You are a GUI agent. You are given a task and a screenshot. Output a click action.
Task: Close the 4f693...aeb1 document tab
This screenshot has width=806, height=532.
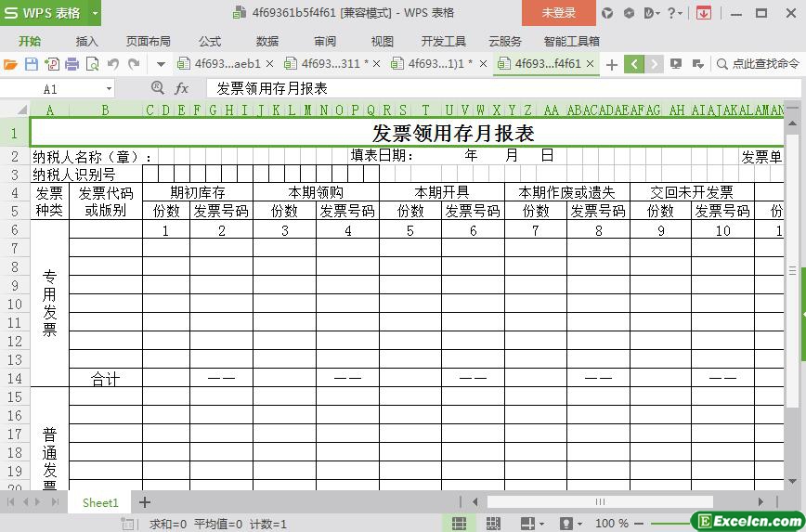point(270,64)
